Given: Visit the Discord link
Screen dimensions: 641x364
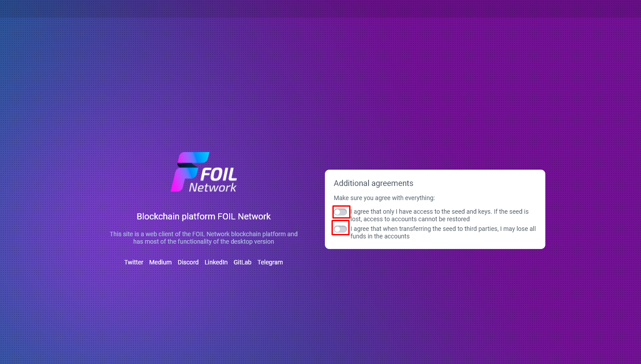Looking at the screenshot, I should pyautogui.click(x=188, y=262).
